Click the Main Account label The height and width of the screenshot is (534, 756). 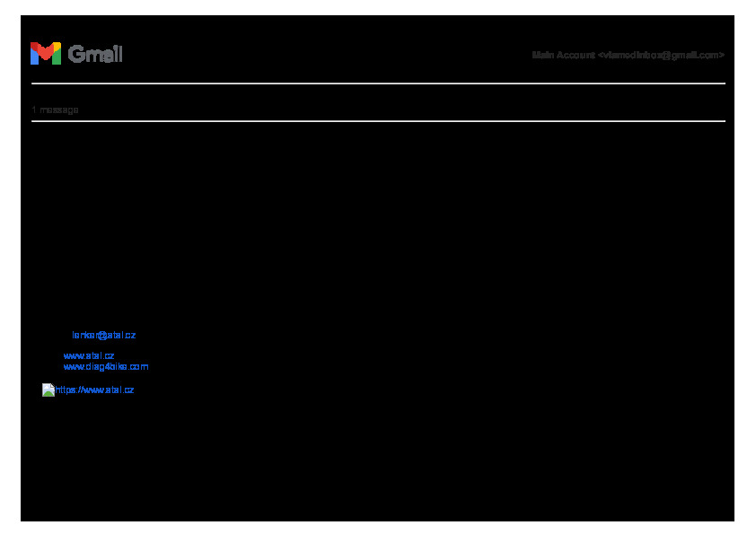(563, 56)
